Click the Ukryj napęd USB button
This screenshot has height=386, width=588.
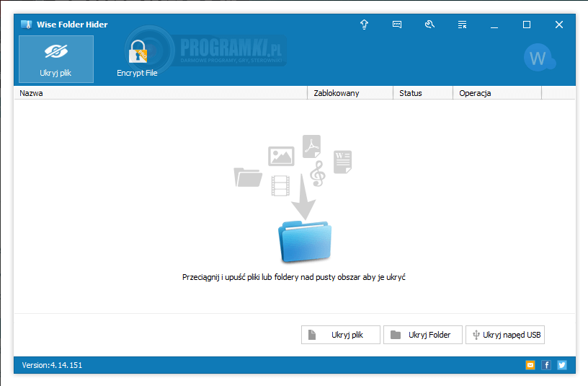[x=504, y=335]
